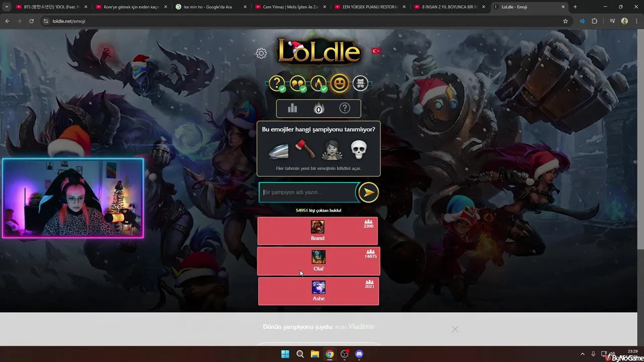Change language via the Turkish flag

pos(376,51)
